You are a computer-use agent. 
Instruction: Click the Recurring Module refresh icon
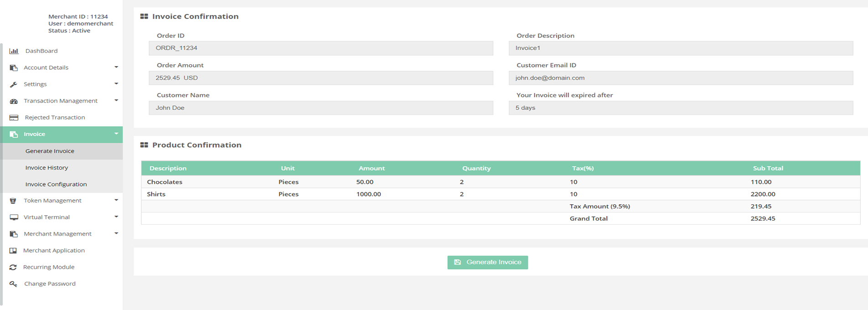[13, 267]
